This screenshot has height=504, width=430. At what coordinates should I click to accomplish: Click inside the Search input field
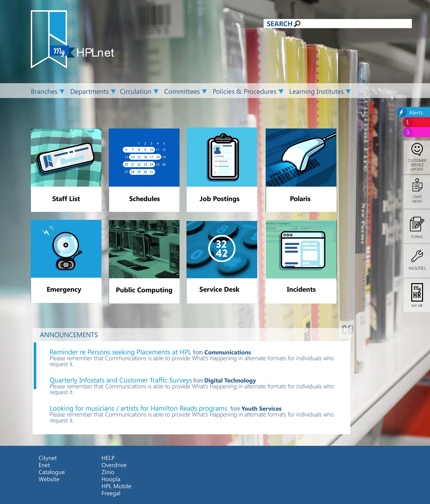point(355,24)
